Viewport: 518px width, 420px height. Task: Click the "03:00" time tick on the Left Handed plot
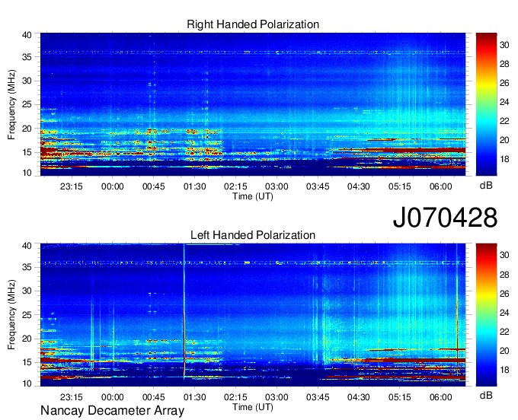pos(277,397)
